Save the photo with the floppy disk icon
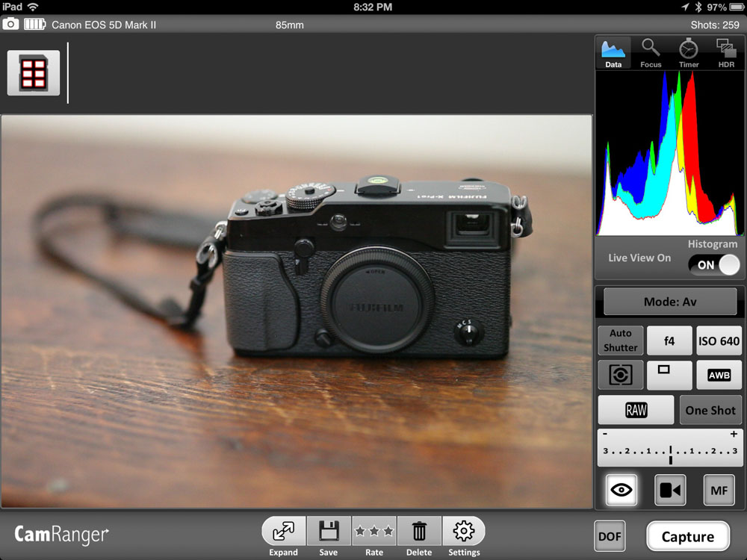Viewport: 747px width, 560px height. tap(329, 532)
